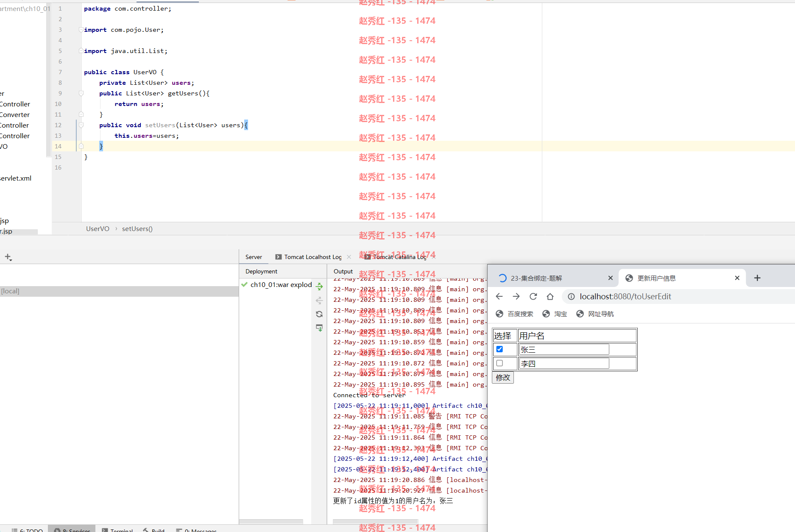Image resolution: width=795 pixels, height=532 pixels.
Task: Click the 李四 username input field
Action: 564,363
